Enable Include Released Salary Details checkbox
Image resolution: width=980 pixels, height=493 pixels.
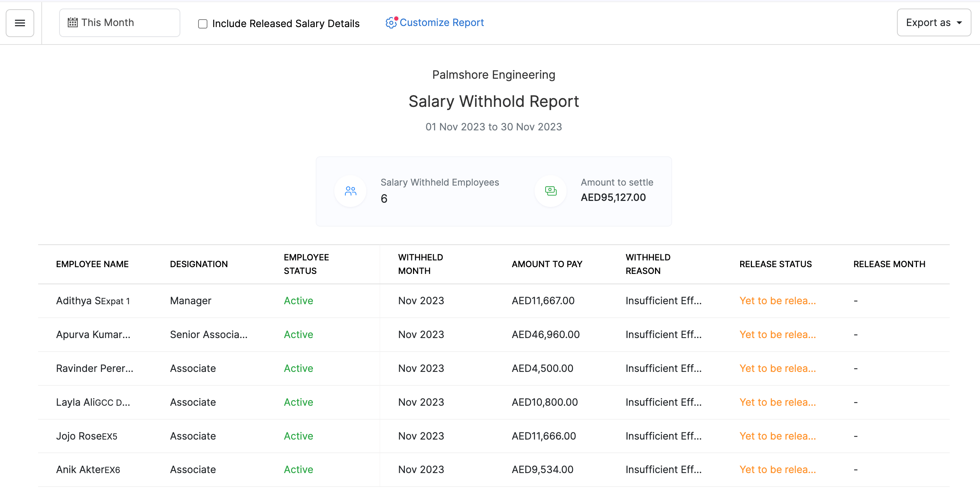click(x=203, y=24)
